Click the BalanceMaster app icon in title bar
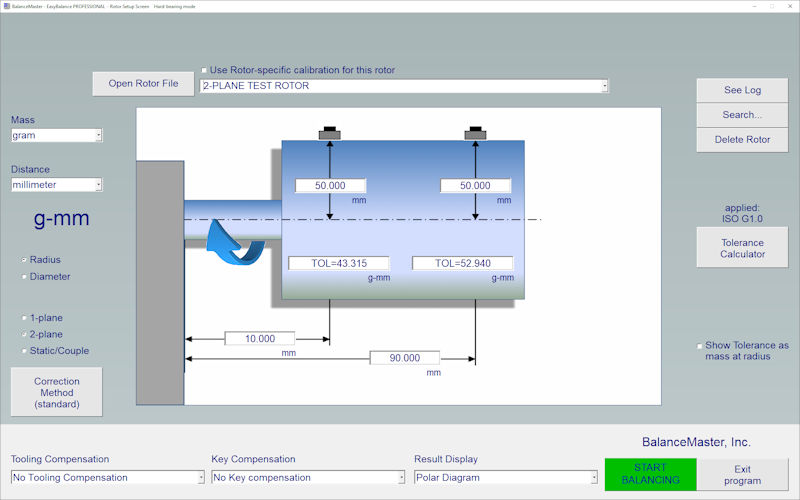Viewport: 800px width, 500px height. (x=6, y=6)
